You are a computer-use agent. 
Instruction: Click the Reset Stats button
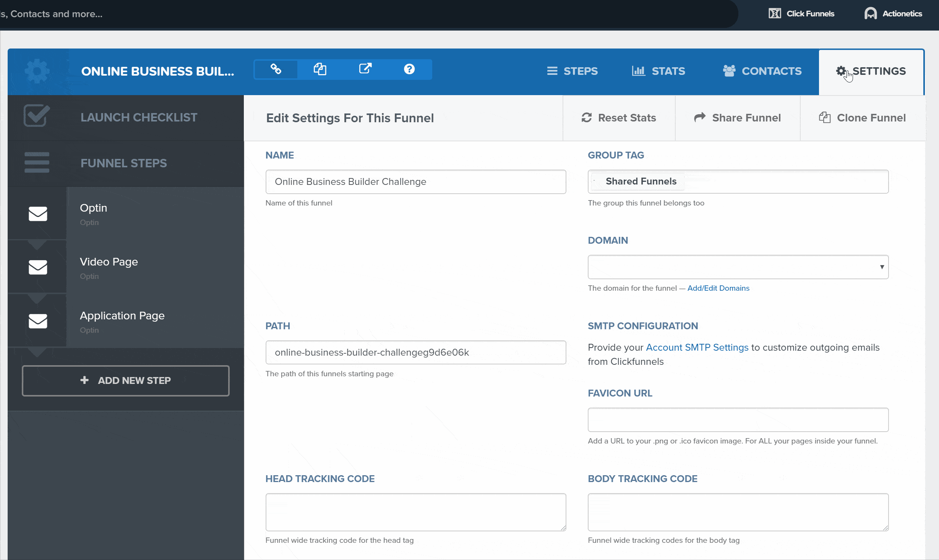tap(619, 118)
